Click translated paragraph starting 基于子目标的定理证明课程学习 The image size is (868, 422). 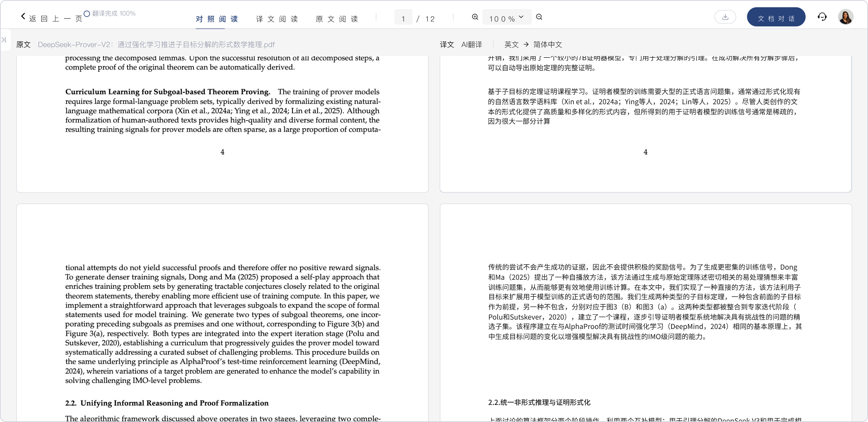(x=644, y=106)
